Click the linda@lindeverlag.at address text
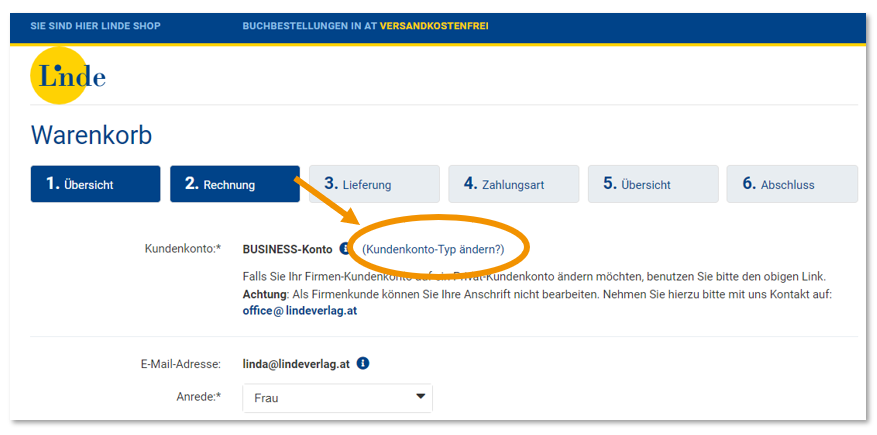This screenshot has height=435, width=877. (296, 364)
